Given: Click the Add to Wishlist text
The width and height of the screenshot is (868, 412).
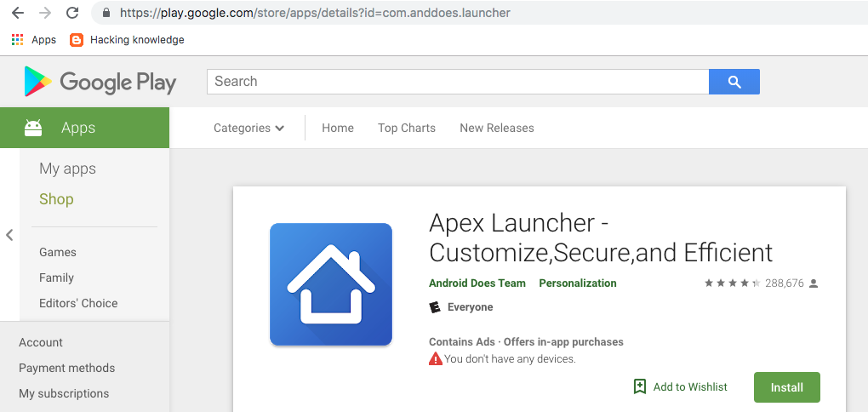Looking at the screenshot, I should tap(690, 387).
